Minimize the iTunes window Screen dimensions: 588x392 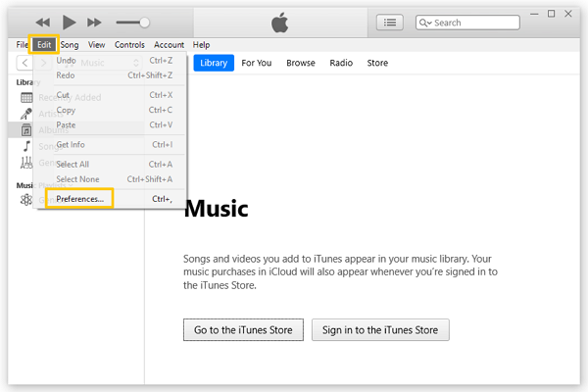[534, 14]
